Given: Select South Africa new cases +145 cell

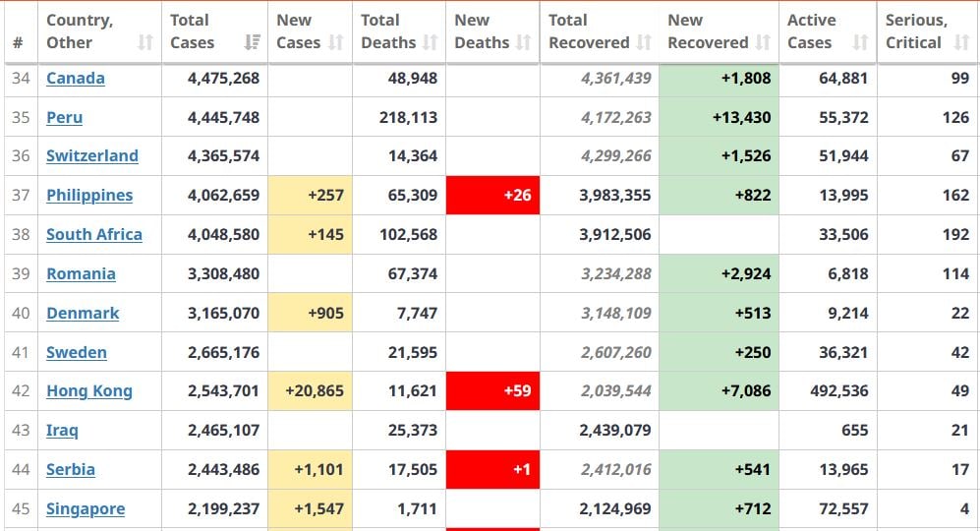Looking at the screenshot, I should coord(310,235).
